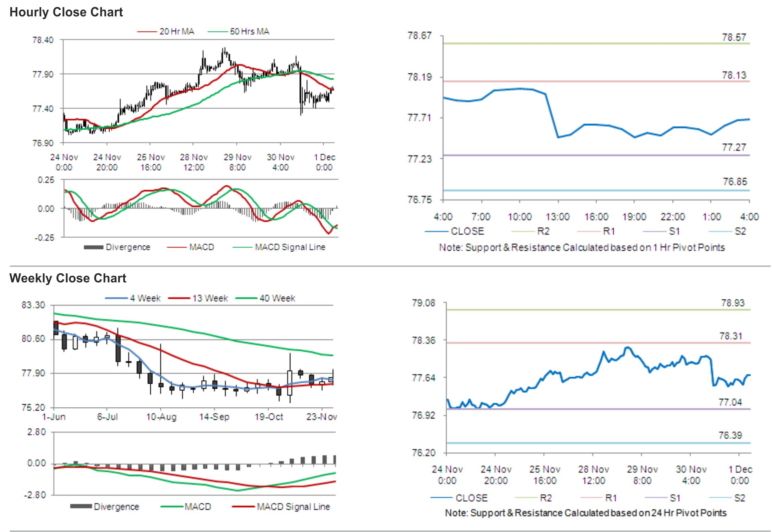772x532 pixels.
Task: Click the 1-Jun date label
Action: [54, 417]
